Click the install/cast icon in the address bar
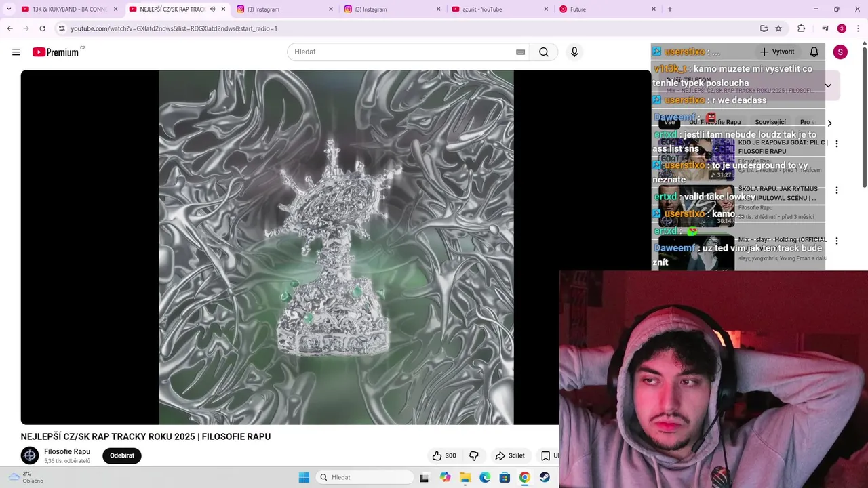This screenshot has height=488, width=868. click(764, 28)
